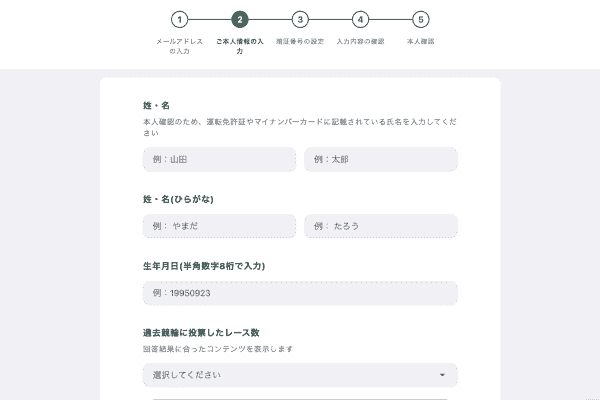600x400 pixels.
Task: Click the 生年月日(半角数字8桁で入力) label
Action: (204, 266)
